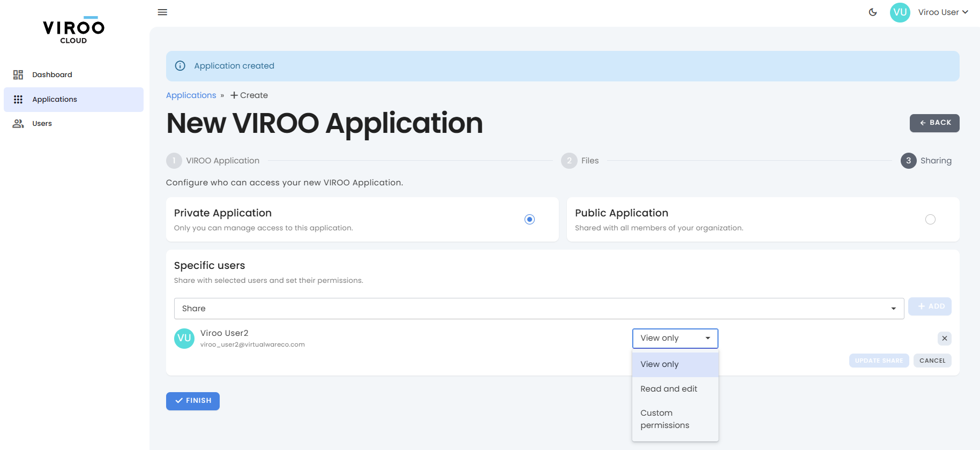Screen dimensions: 980x450
Task: Click the Create breadcrumb item
Action: coord(249,95)
